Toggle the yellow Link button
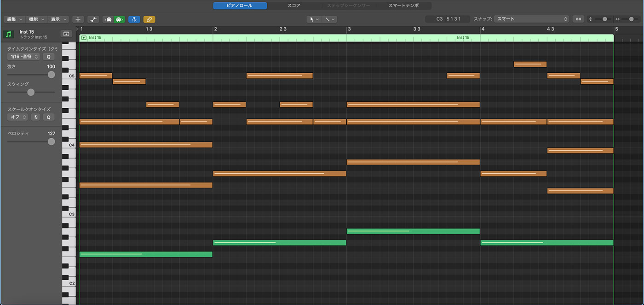This screenshot has height=305, width=644. [149, 19]
